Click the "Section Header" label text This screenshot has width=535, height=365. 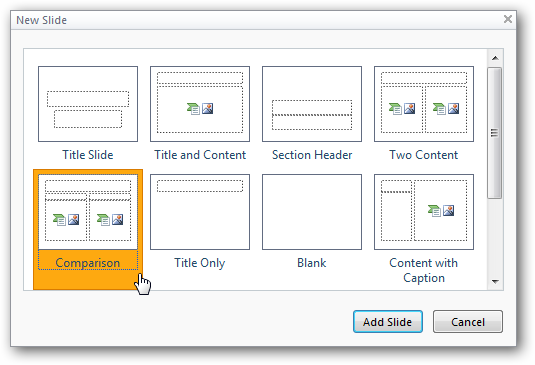click(x=312, y=155)
